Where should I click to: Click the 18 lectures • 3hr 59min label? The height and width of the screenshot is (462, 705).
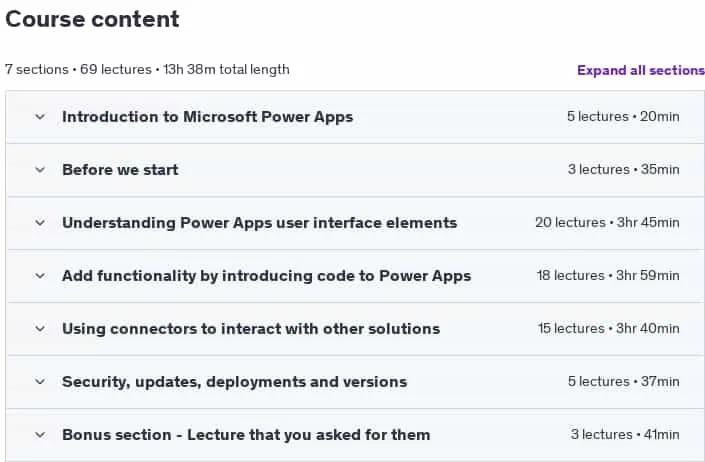[x=608, y=276]
